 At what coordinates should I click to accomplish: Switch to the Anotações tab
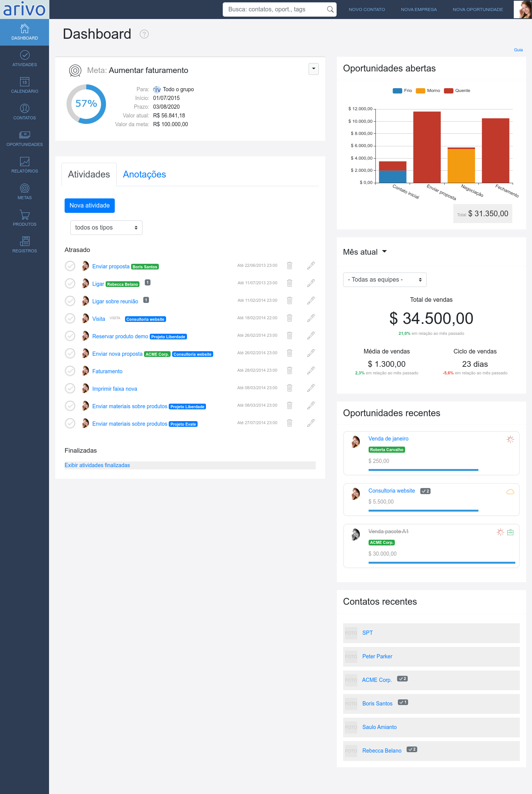tap(144, 174)
